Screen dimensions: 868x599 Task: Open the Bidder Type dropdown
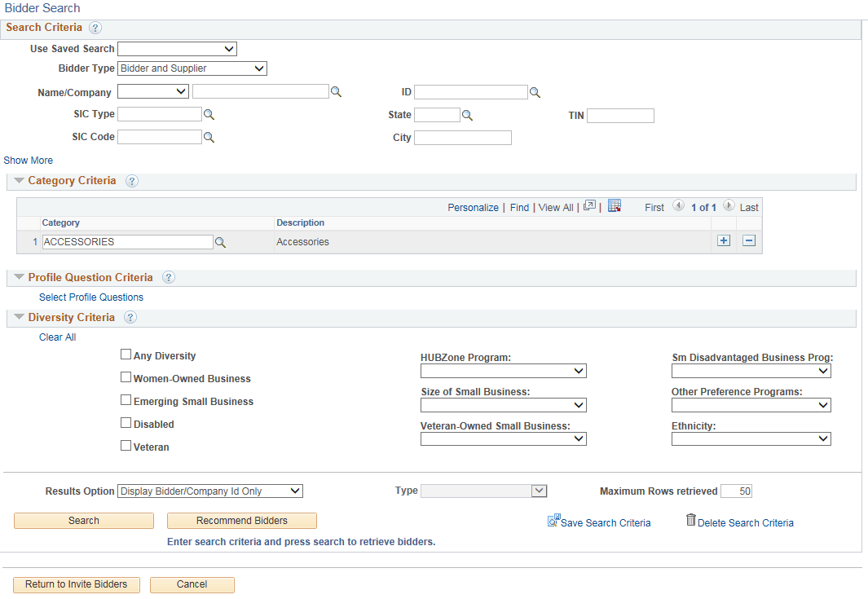pos(192,68)
